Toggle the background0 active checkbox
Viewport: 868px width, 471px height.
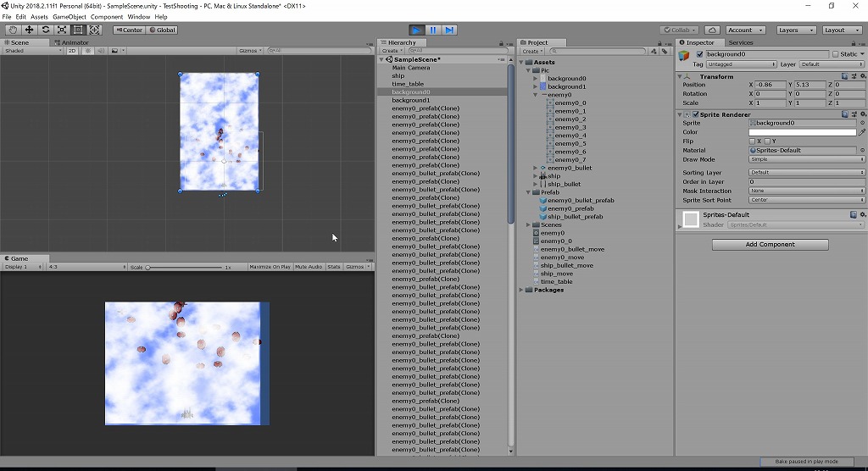coord(699,54)
